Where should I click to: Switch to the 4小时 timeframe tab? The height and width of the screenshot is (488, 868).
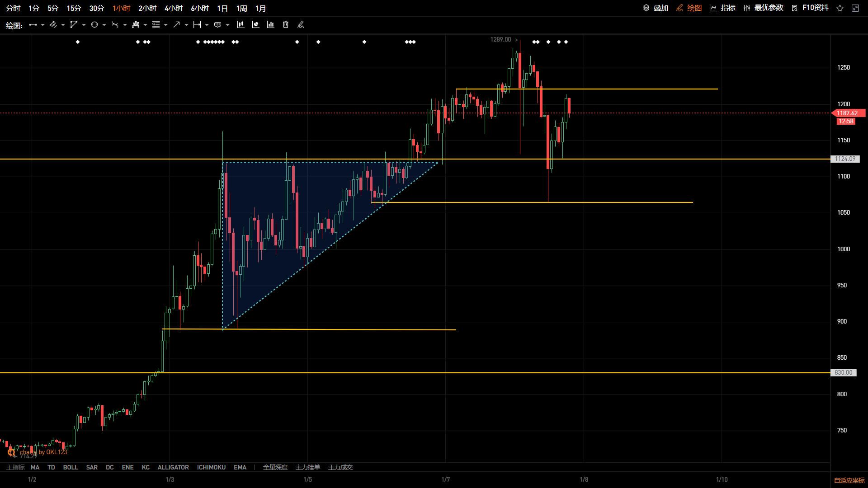click(174, 8)
